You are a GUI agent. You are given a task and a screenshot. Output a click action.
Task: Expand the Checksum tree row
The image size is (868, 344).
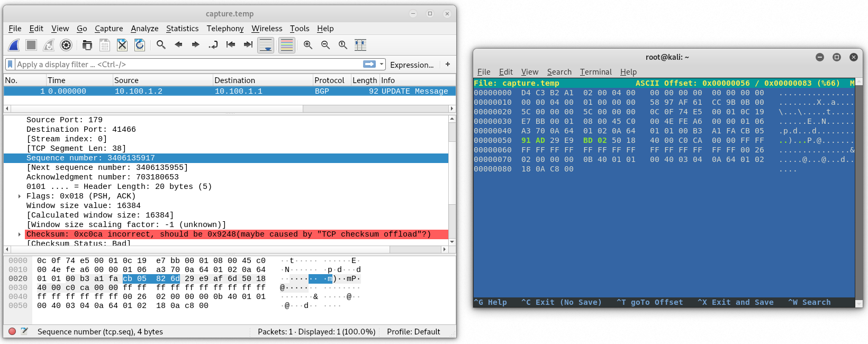20,234
